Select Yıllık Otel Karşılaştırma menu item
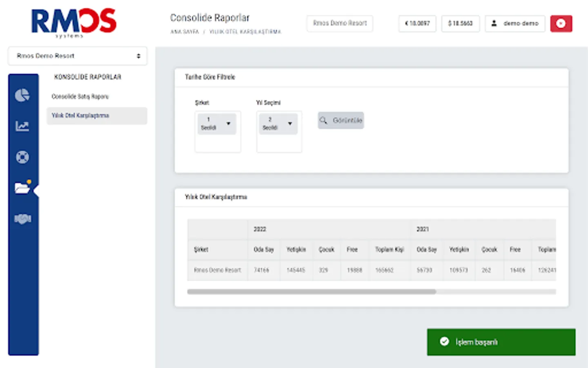 (x=97, y=116)
